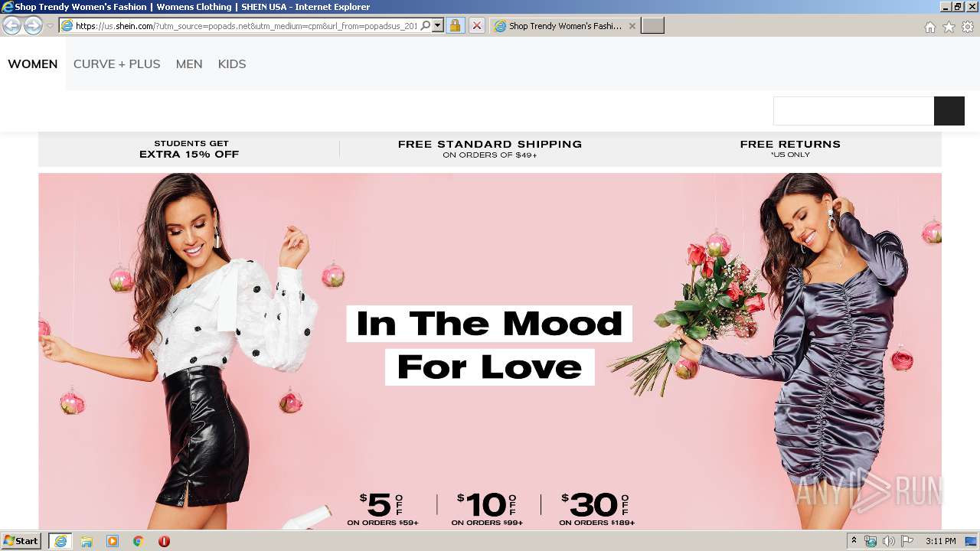The width and height of the screenshot is (980, 551).
Task: Open the browser Home icon
Action: point(929,27)
